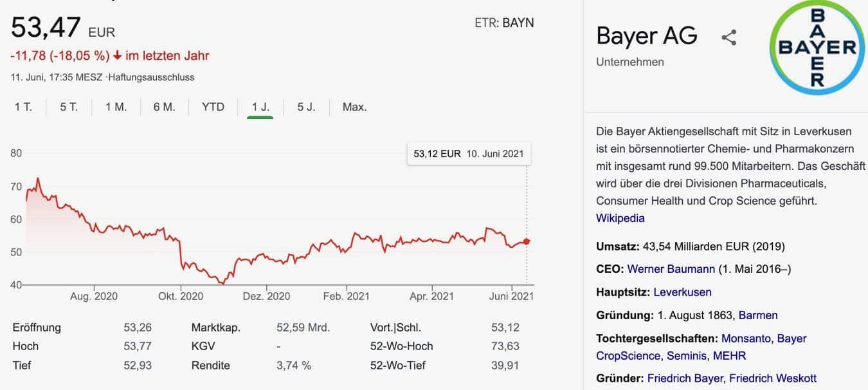The width and height of the screenshot is (868, 390).
Task: Open the Monsanto subsidiary link
Action: tap(746, 339)
